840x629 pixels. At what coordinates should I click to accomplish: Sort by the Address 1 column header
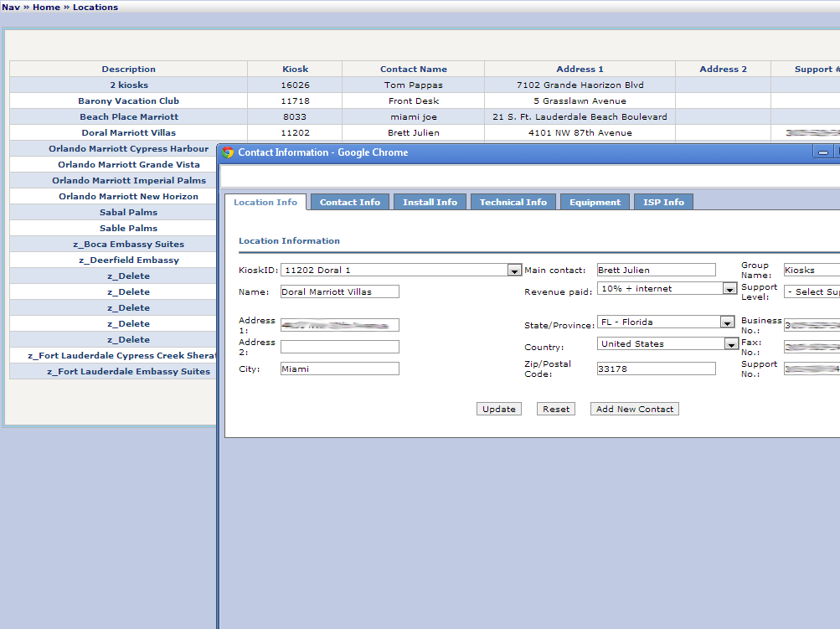coord(580,70)
